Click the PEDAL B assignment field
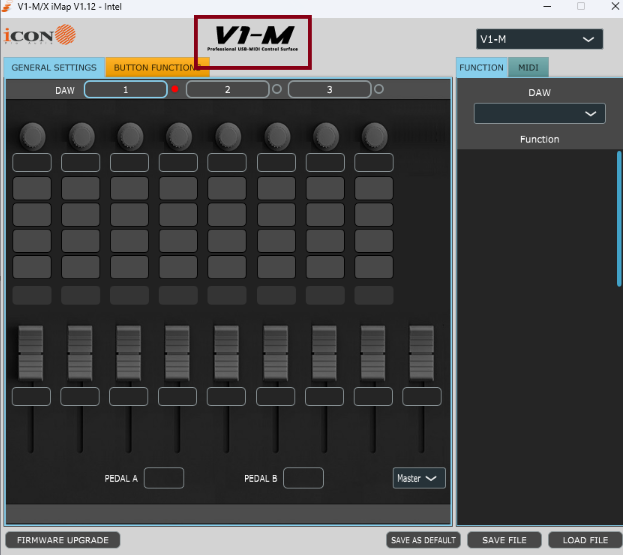626x555 pixels. point(303,478)
